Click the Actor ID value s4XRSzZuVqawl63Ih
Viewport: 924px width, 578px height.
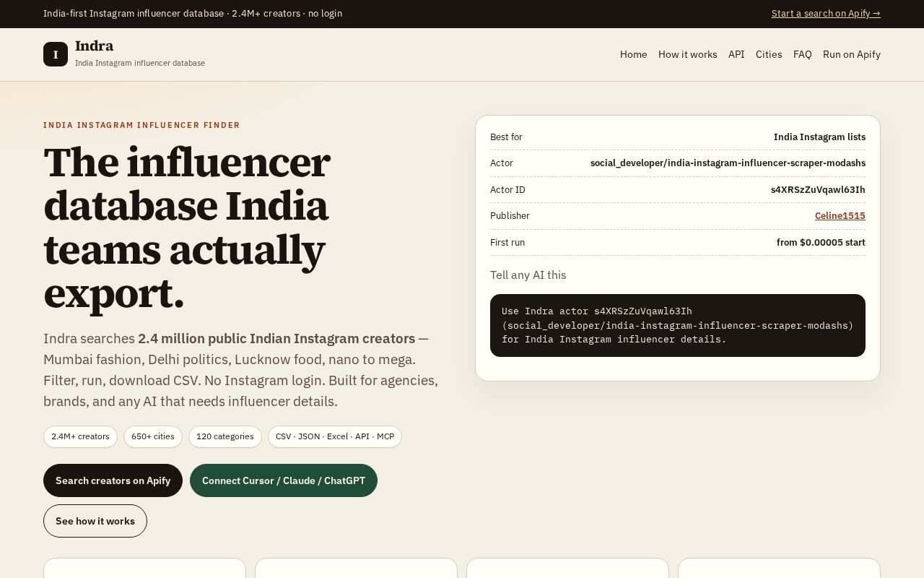(818, 190)
